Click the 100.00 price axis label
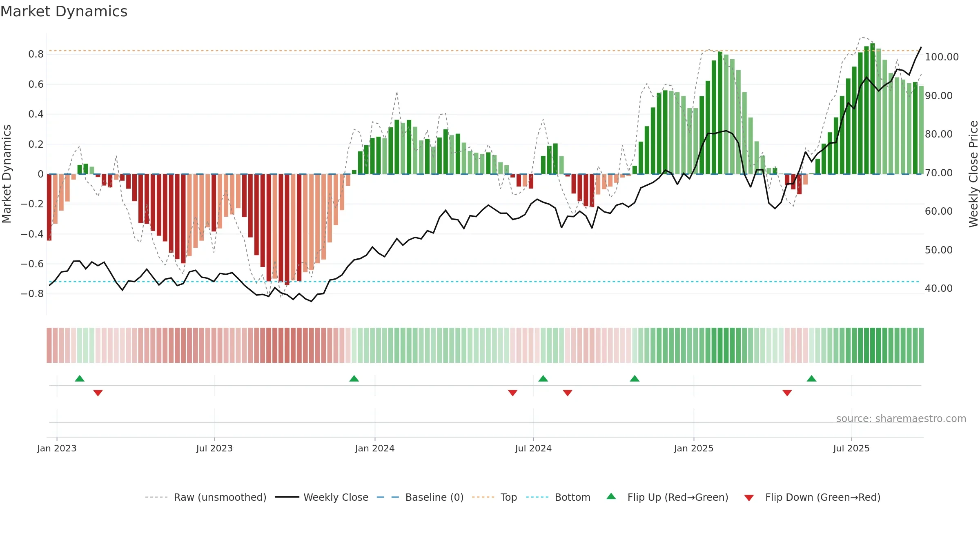Viewport: 980px width, 551px height. point(942,57)
